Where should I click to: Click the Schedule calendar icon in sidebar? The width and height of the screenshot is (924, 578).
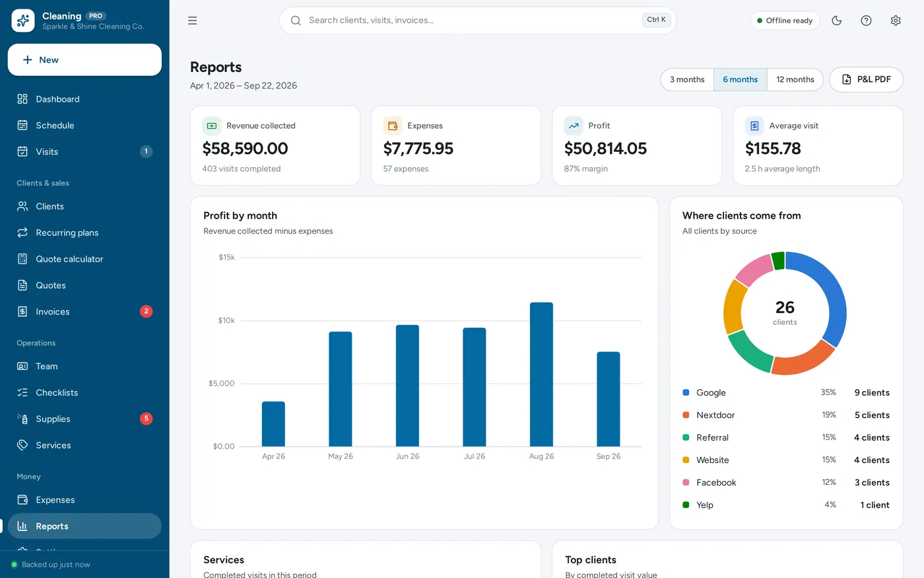[22, 126]
